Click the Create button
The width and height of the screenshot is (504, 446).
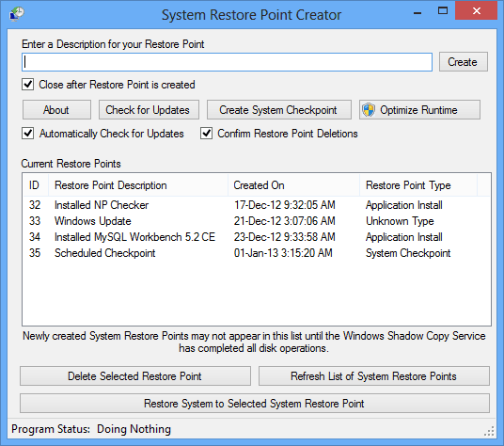(x=464, y=62)
